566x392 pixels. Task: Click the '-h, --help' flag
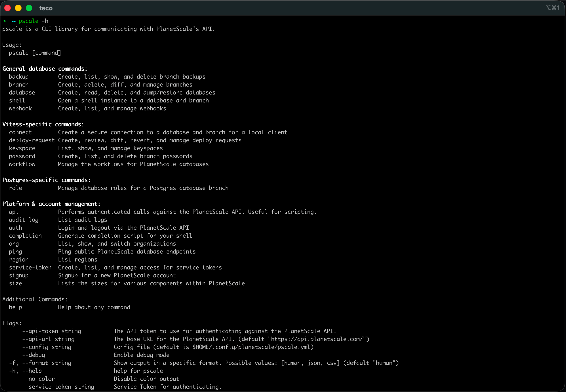(x=25, y=371)
